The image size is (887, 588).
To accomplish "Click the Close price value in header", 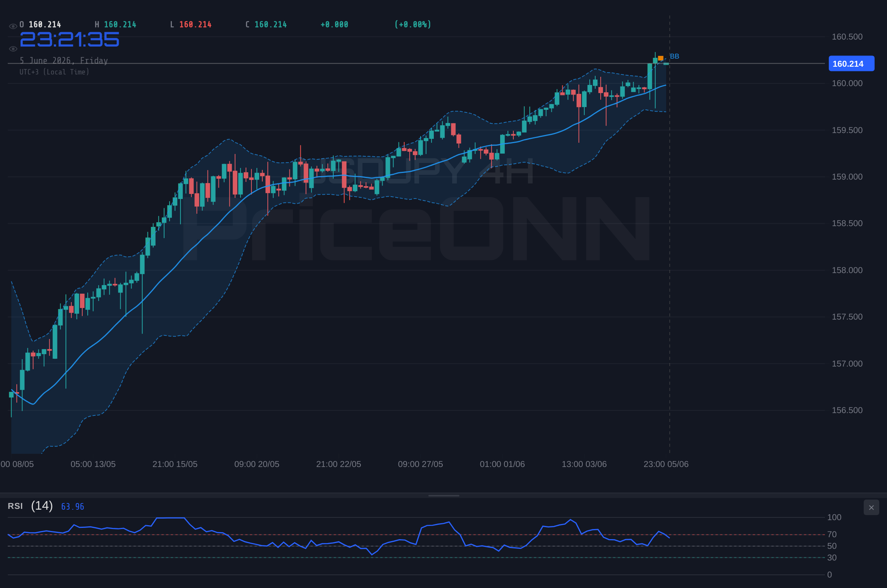I will pos(270,24).
